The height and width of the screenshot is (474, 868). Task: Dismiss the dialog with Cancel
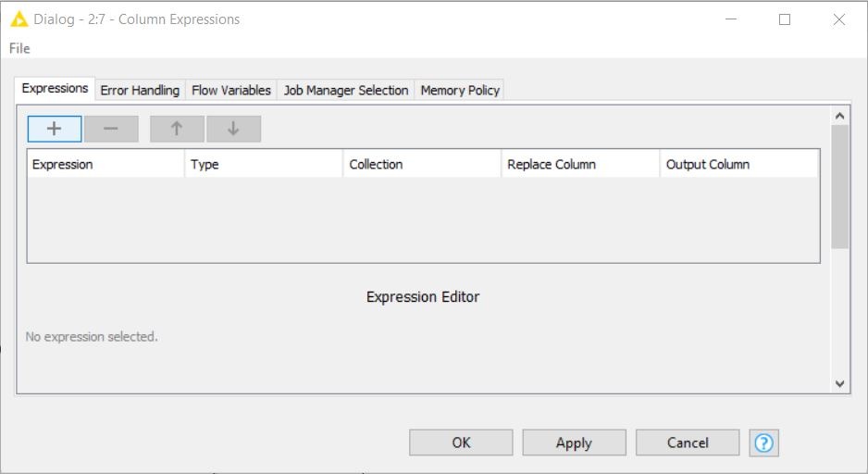tap(688, 443)
